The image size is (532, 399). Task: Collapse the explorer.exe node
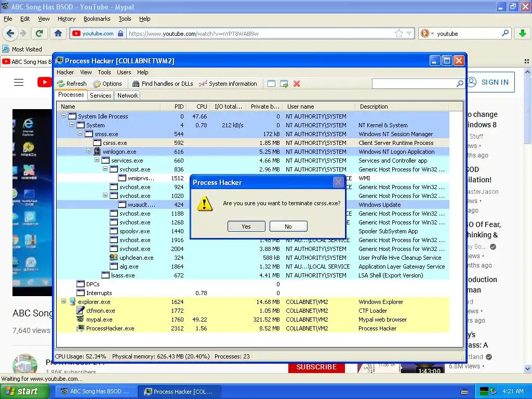point(63,301)
